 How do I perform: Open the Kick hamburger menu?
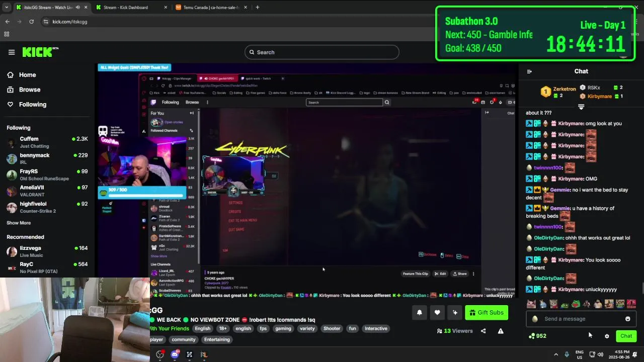coord(12,52)
